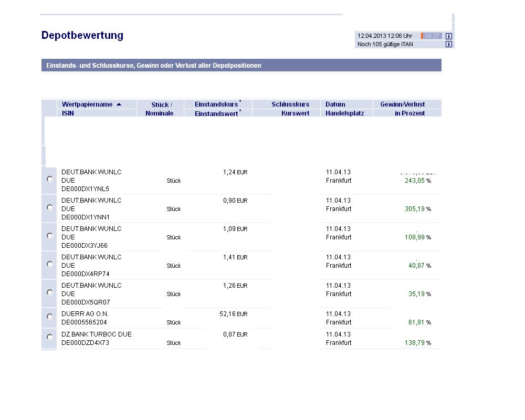Select radio for DE000DX5QR07 position

pos(49,292)
